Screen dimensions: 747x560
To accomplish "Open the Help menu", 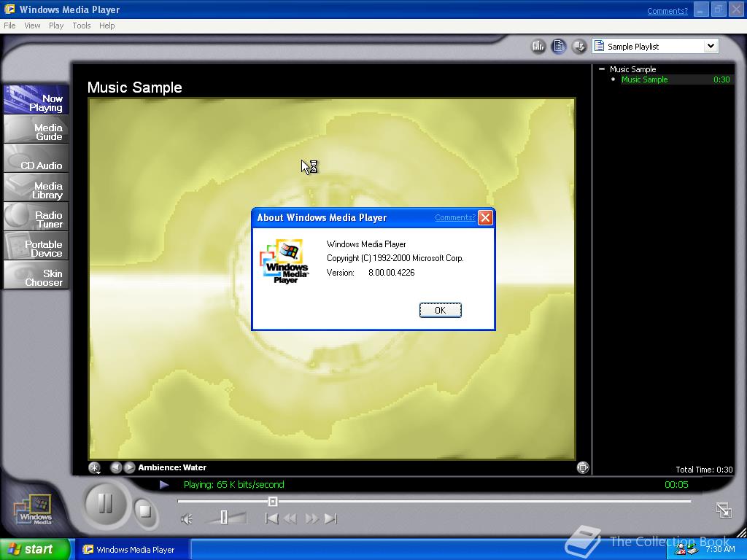I will 107,26.
